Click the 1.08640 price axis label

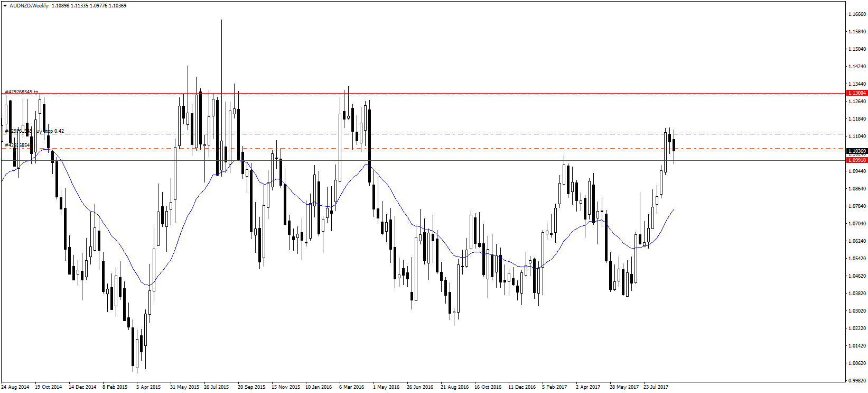pos(856,189)
